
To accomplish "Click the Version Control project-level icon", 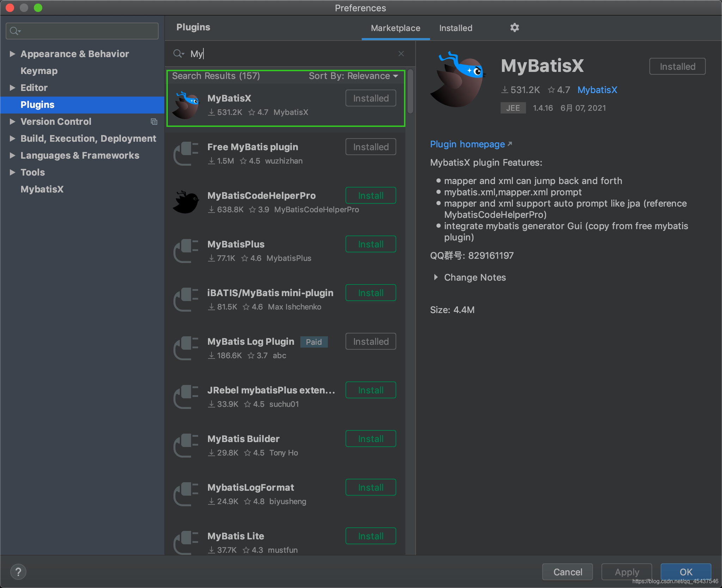I will click(154, 122).
